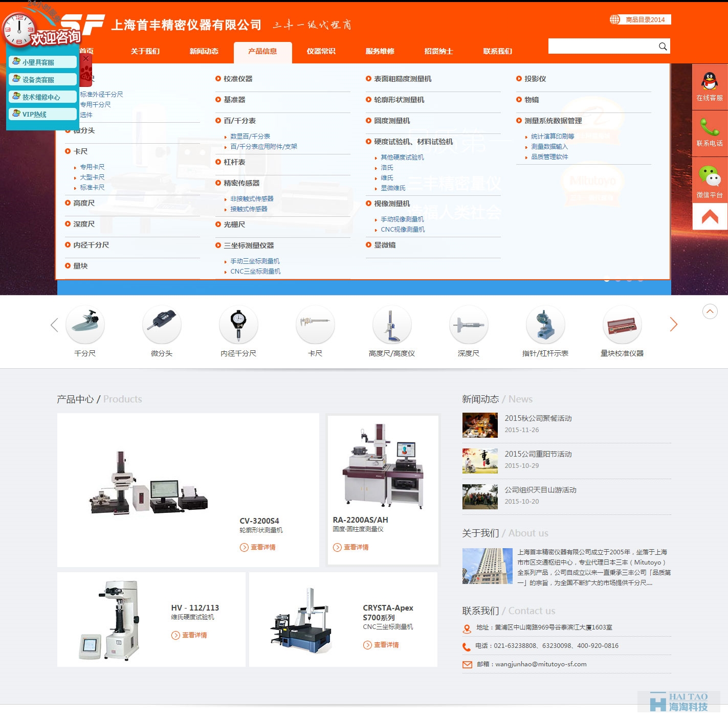Click the carousel previous arrow
The width and height of the screenshot is (728, 720).
point(54,324)
